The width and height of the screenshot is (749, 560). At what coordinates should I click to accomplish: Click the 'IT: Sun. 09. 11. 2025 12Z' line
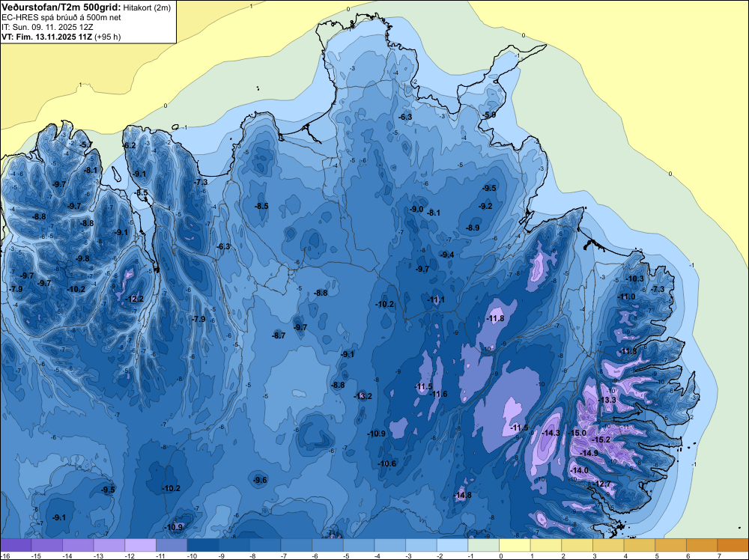click(x=47, y=27)
